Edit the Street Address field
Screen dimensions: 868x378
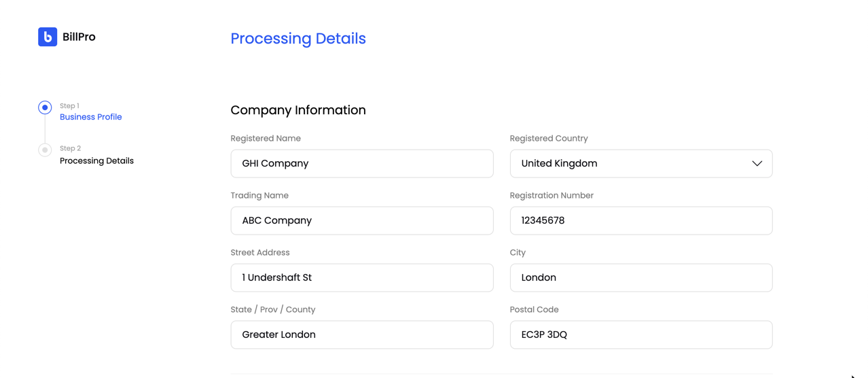[361, 278]
